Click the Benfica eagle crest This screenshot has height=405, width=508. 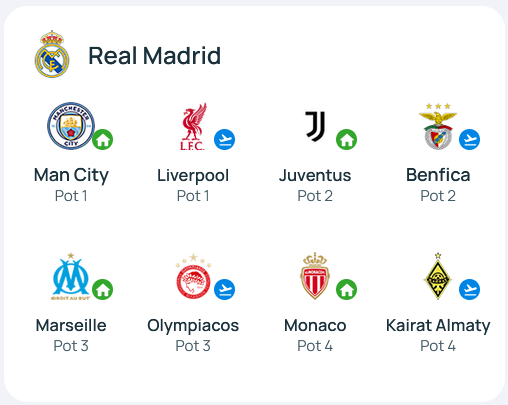click(x=438, y=126)
